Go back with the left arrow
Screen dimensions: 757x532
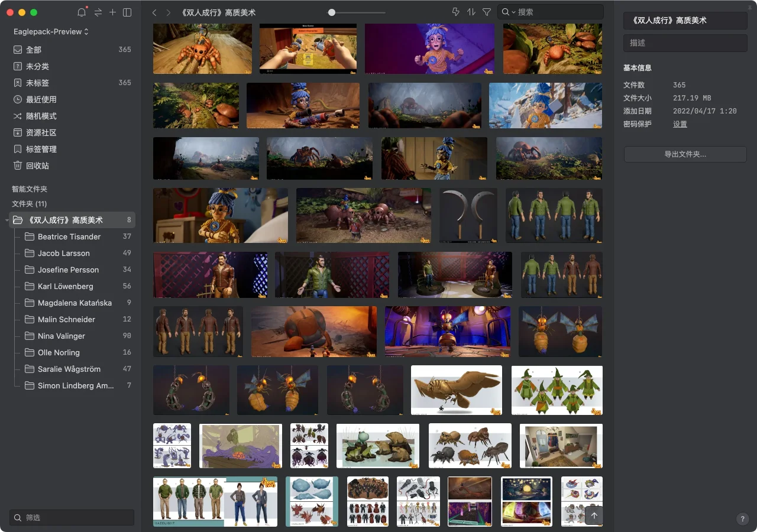(x=154, y=12)
